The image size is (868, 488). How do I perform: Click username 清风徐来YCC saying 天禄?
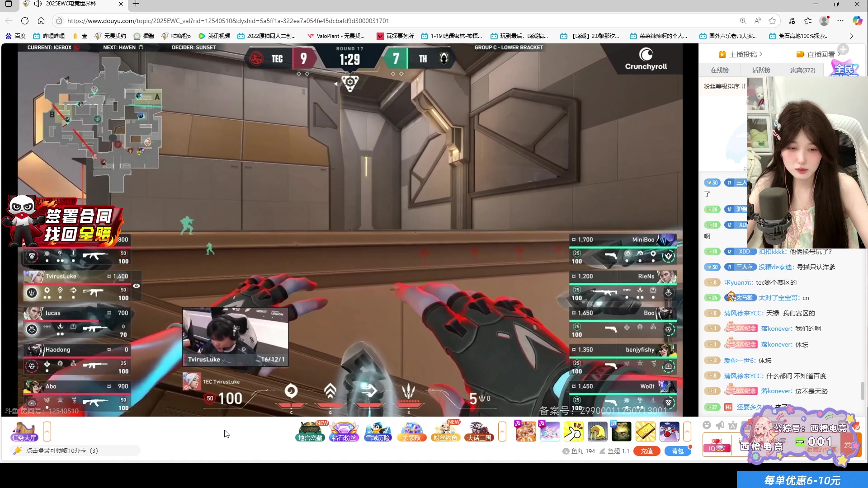pos(744,313)
